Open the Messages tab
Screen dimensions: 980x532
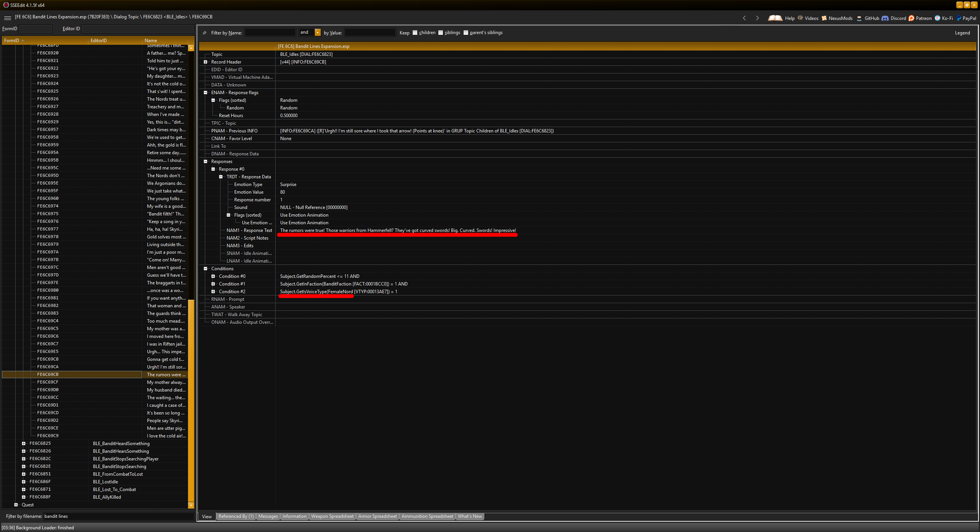point(268,516)
